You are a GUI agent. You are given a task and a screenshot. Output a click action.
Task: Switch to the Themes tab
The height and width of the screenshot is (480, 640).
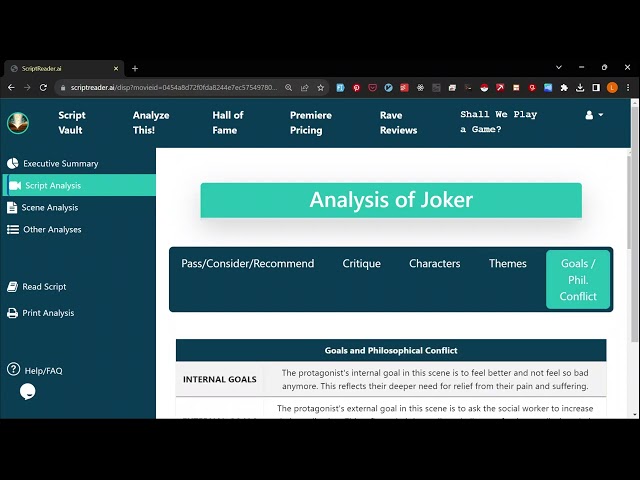pos(508,263)
